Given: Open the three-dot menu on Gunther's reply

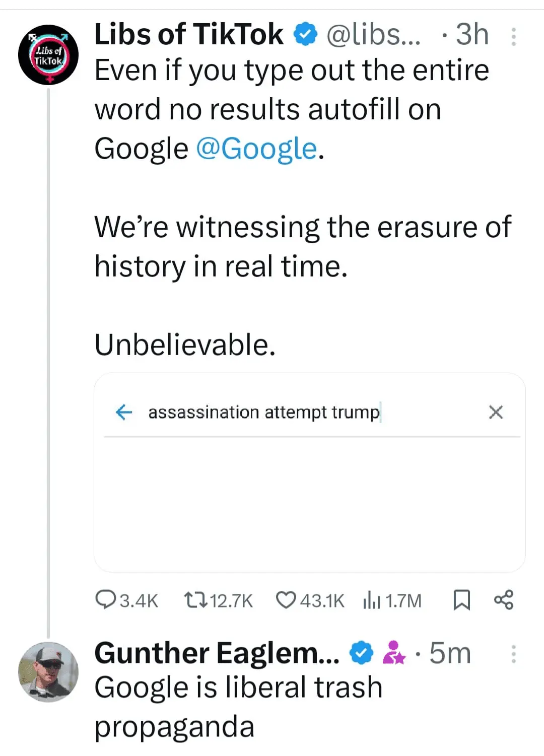Looking at the screenshot, I should tap(513, 654).
